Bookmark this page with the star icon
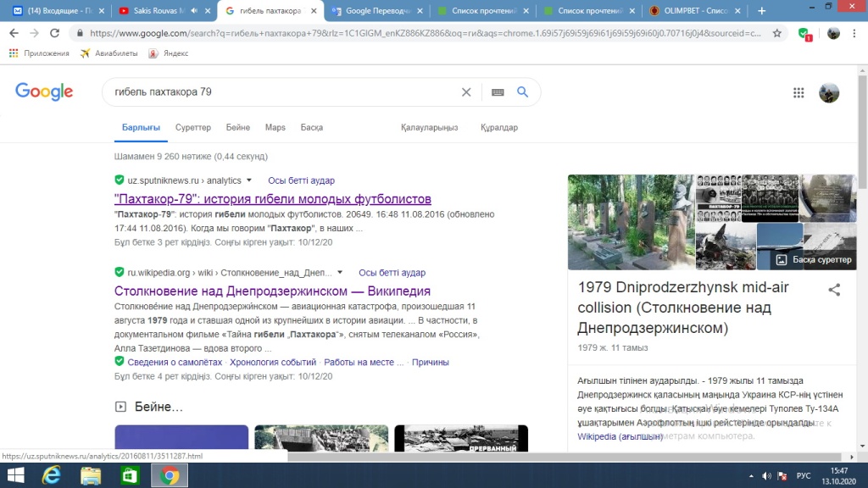This screenshot has width=868, height=488. tap(777, 33)
